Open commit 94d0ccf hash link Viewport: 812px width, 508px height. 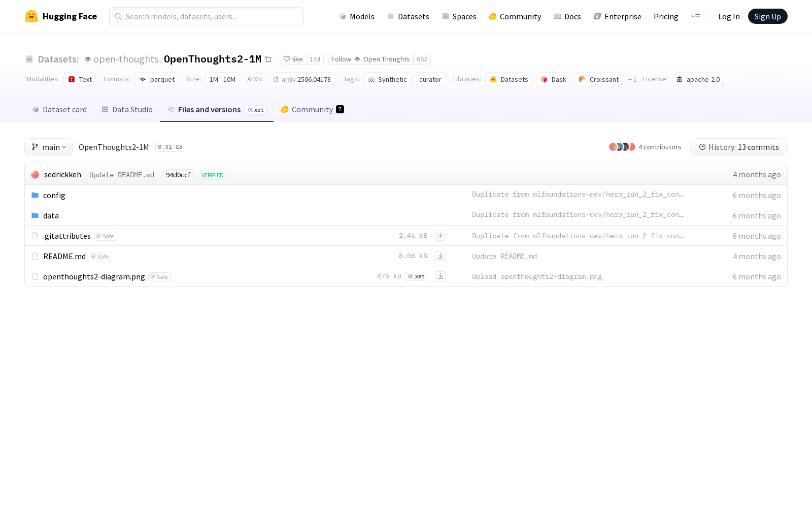pyautogui.click(x=178, y=175)
